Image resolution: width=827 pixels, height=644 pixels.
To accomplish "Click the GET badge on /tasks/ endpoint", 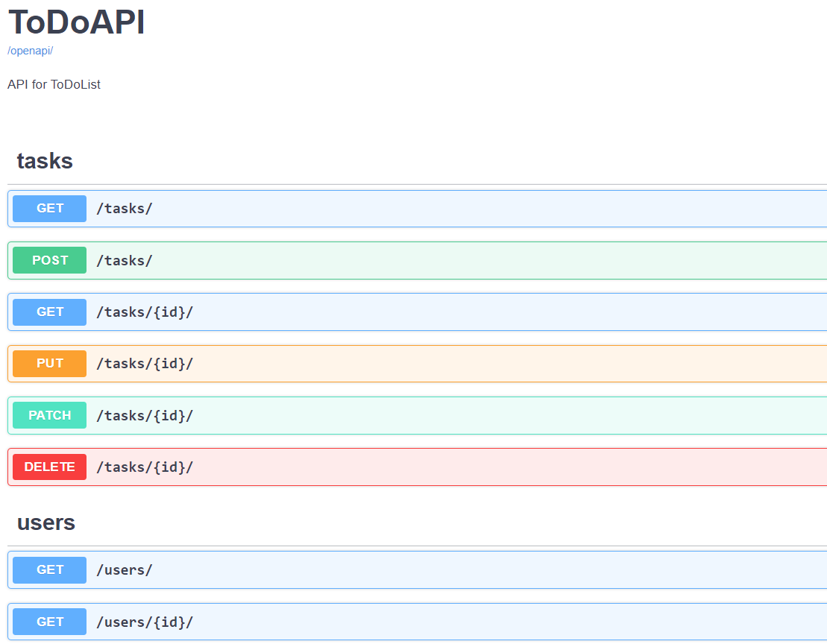I will (48, 209).
